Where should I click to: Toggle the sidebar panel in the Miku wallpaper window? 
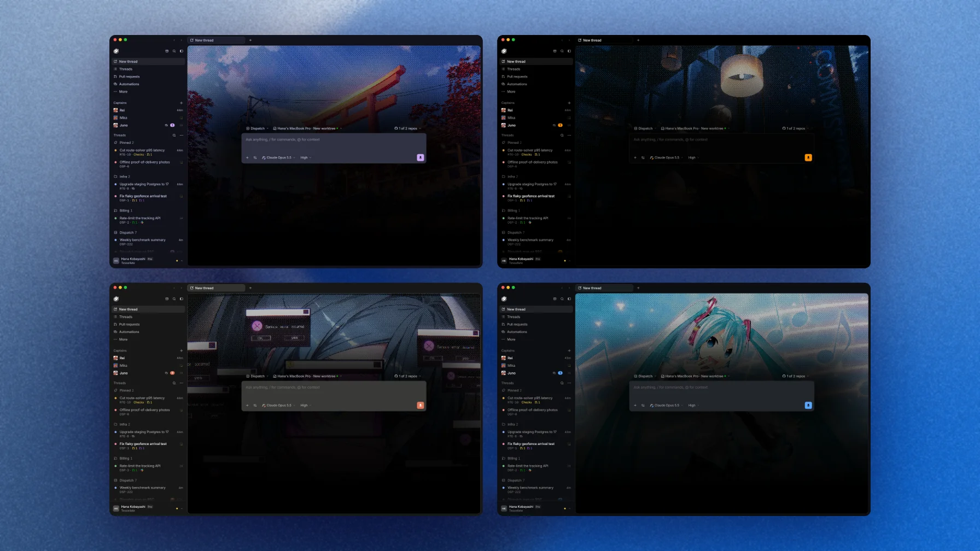point(569,298)
